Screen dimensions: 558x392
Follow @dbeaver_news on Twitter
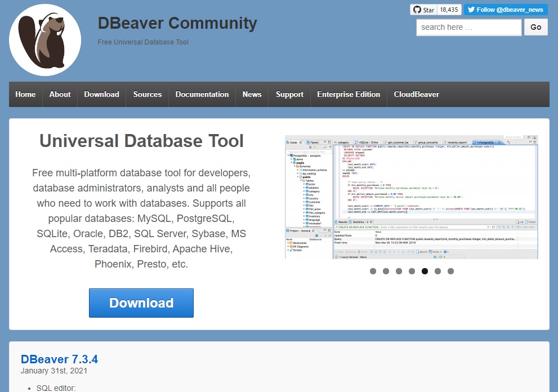505,10
